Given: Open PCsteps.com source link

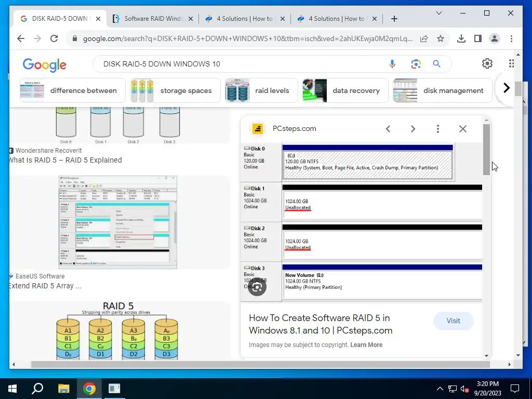Looking at the screenshot, I should pos(294,129).
